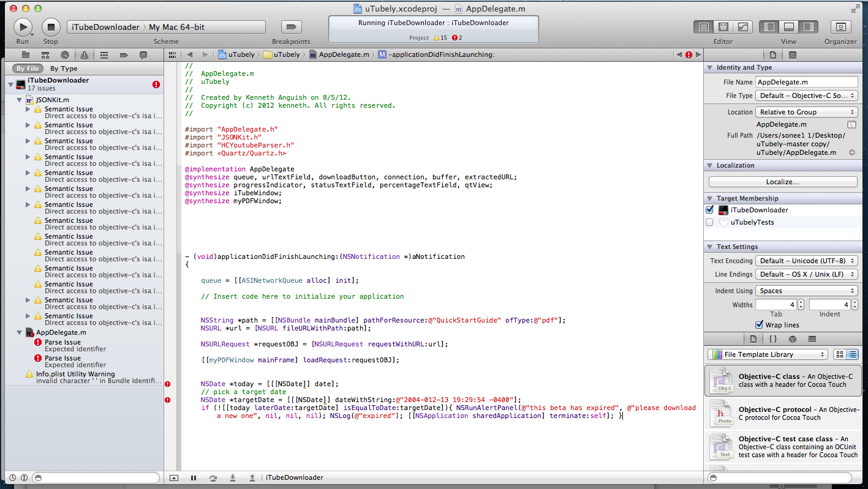Collapse the Text Settings section
This screenshot has width=868, height=489.
click(x=710, y=247)
